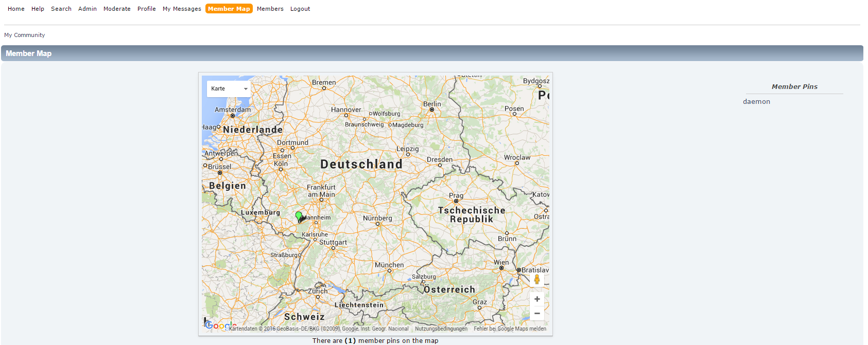Screen dimensions: 868x345
Task: Open the Moderate section
Action: pyautogui.click(x=117, y=9)
